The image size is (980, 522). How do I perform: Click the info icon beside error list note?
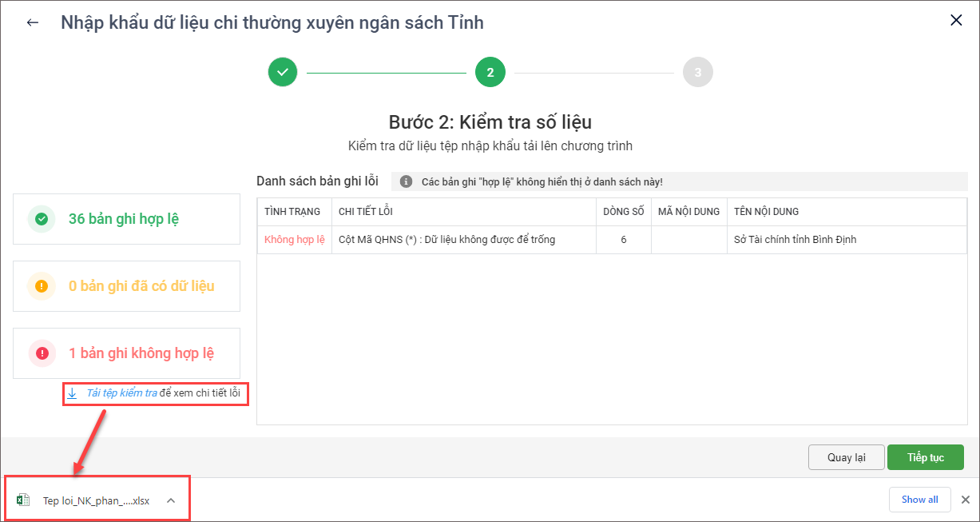[x=406, y=181]
